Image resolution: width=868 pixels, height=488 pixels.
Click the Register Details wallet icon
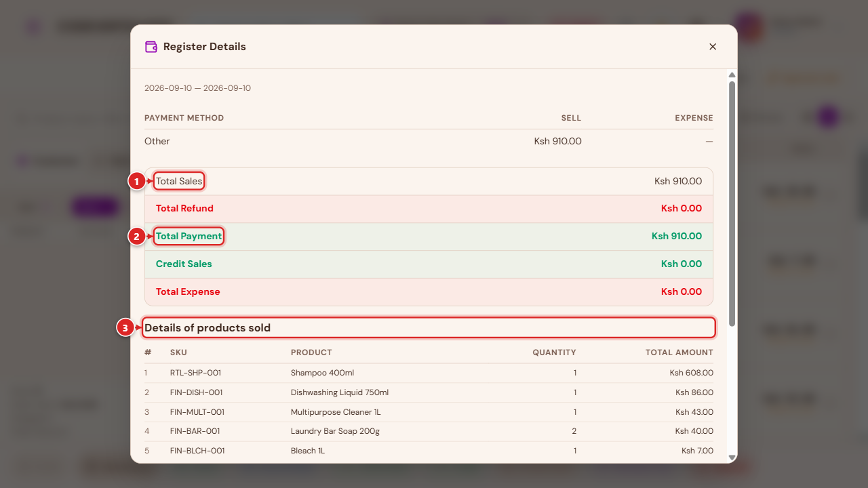pos(151,47)
